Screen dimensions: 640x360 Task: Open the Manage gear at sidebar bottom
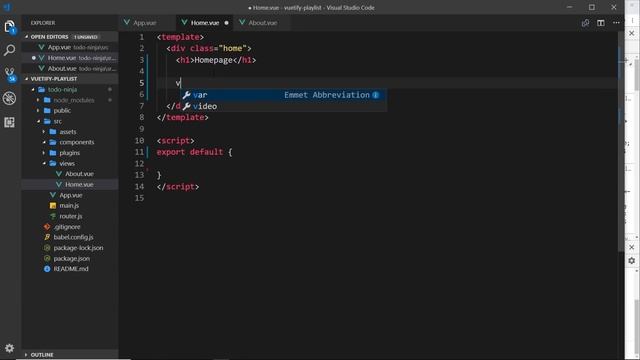click(x=9, y=348)
